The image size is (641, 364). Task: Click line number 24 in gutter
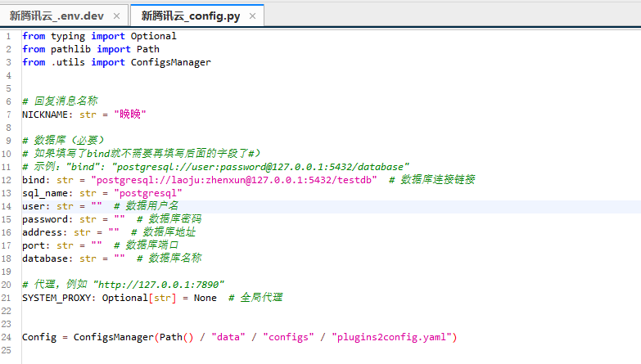[6, 338]
